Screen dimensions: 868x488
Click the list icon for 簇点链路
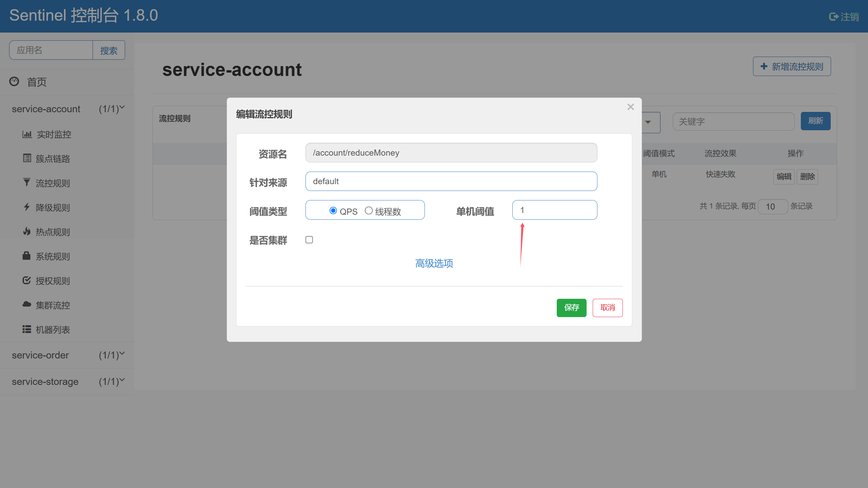pos(27,158)
